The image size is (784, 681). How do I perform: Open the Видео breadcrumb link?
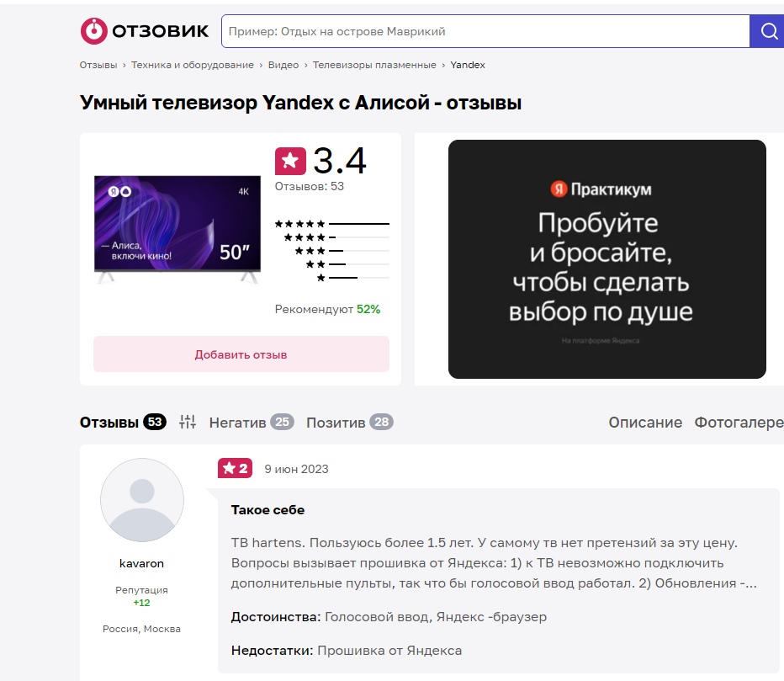pyautogui.click(x=283, y=65)
